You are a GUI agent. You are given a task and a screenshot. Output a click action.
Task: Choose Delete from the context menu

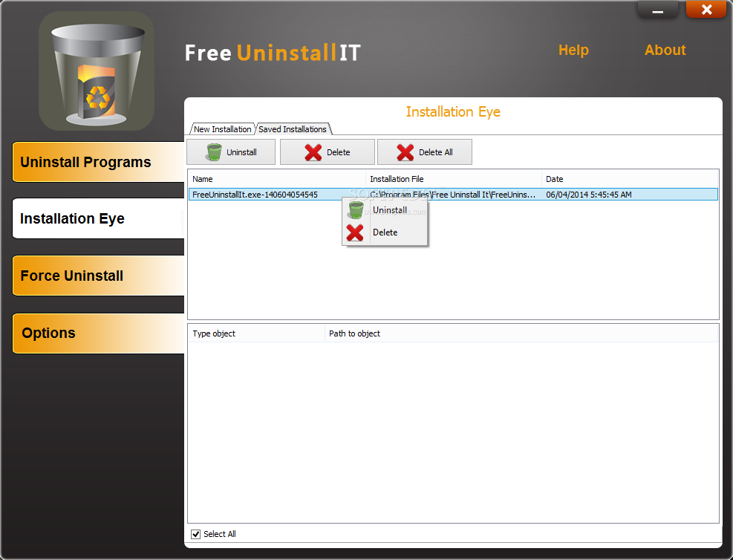[385, 232]
